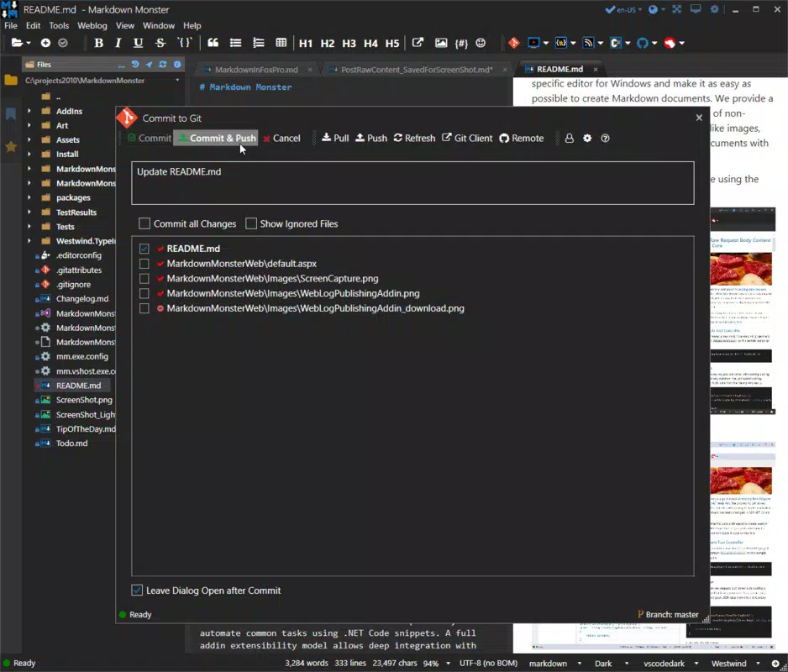Open the Git dialog help question icon
This screenshot has height=672, width=788.
point(605,139)
